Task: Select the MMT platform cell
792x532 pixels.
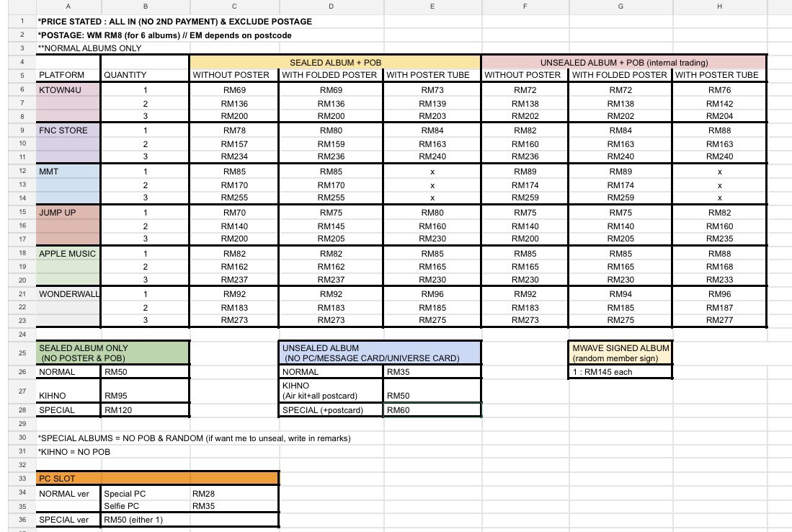Action: coord(68,172)
